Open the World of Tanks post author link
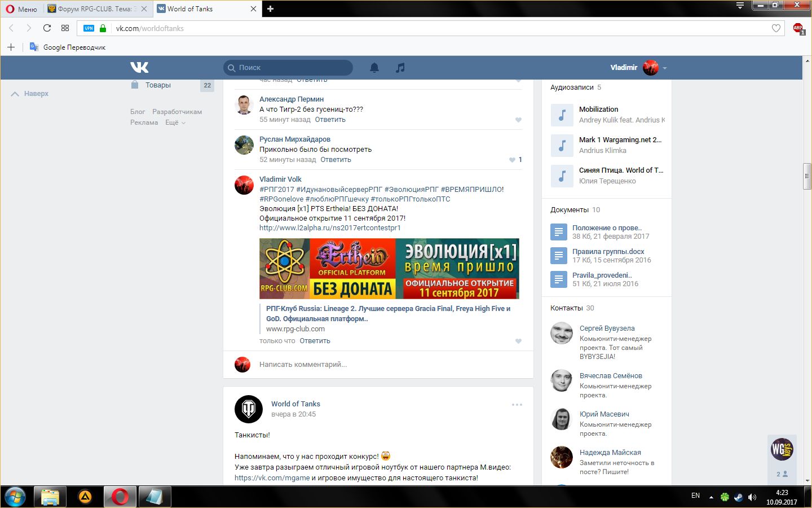The height and width of the screenshot is (508, 812). [295, 404]
